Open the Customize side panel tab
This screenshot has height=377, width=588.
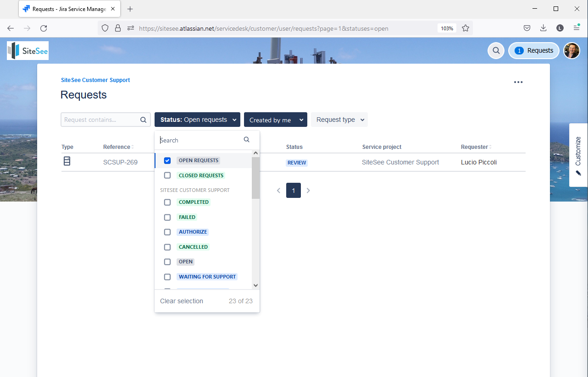tap(578, 155)
